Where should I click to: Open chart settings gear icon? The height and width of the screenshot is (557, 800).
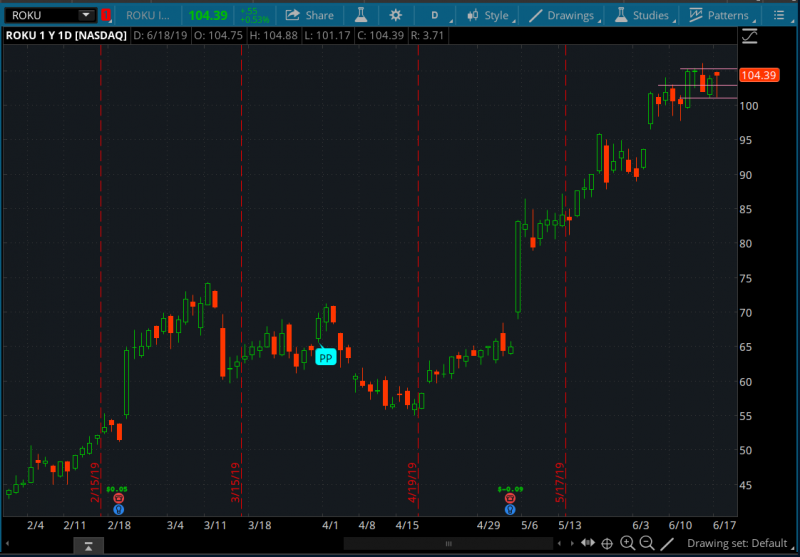tap(396, 15)
